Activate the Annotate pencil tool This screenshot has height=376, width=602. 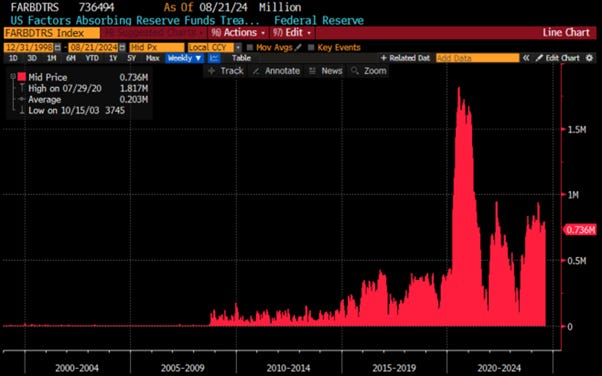coord(276,71)
